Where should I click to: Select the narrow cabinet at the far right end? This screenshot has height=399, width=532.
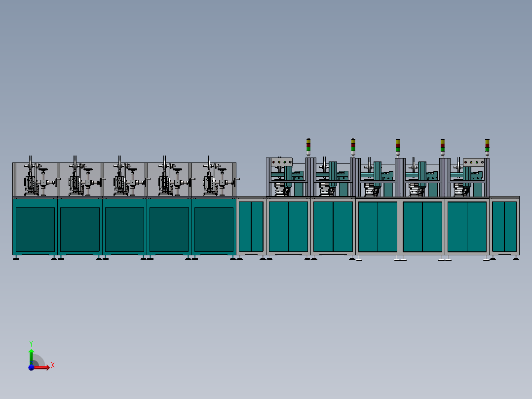504,227
